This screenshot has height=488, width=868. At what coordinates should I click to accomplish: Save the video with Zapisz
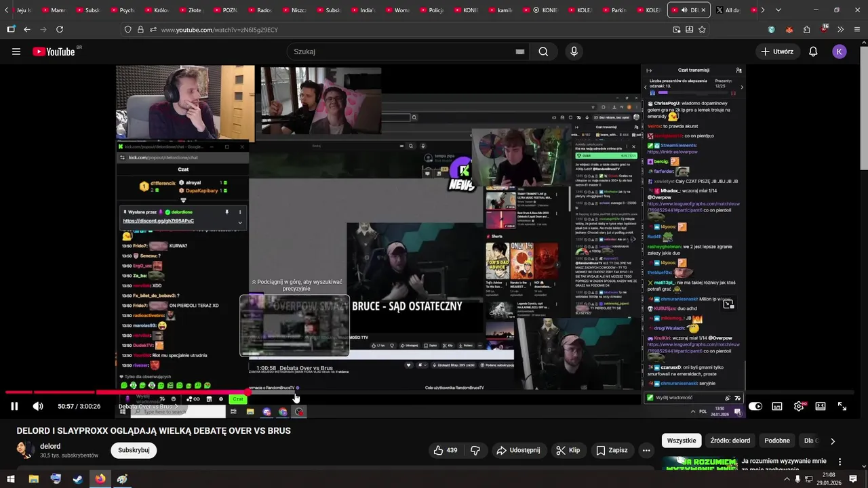coord(612,450)
